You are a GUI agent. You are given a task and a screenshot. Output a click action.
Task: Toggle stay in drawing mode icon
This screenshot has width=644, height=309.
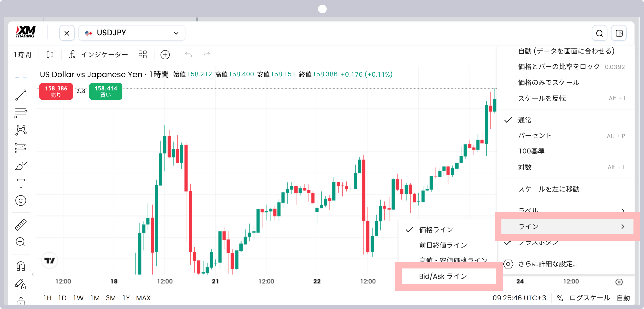point(21,284)
